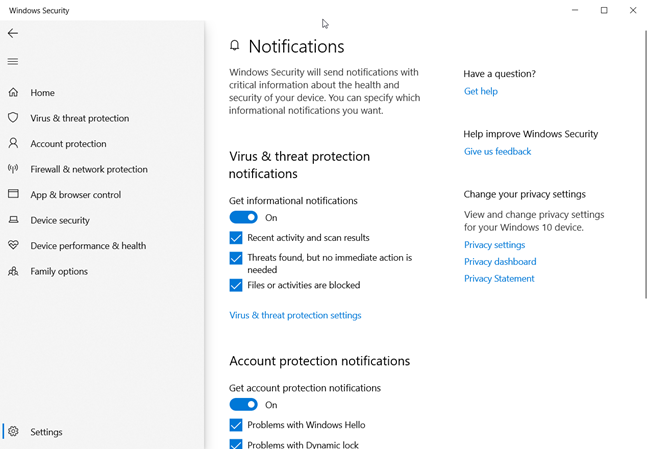Maximize the Windows Security window

click(604, 10)
